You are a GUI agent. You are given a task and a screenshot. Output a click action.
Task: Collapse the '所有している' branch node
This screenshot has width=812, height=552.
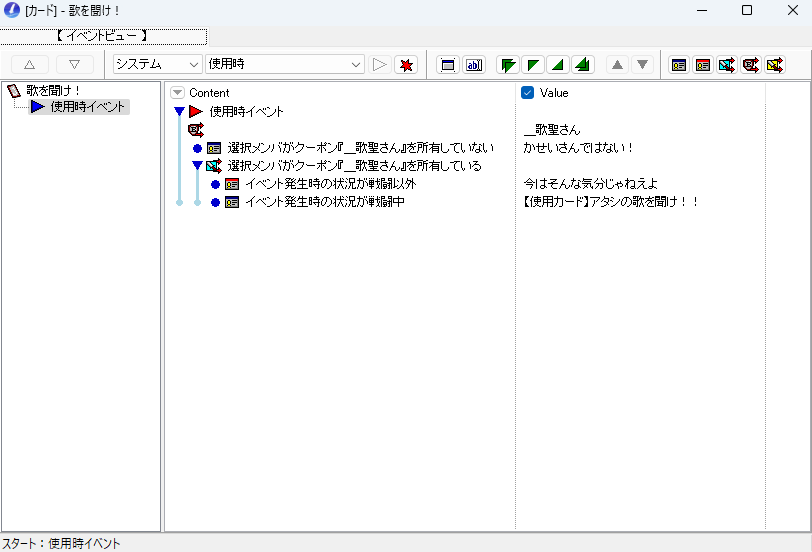coord(197,166)
